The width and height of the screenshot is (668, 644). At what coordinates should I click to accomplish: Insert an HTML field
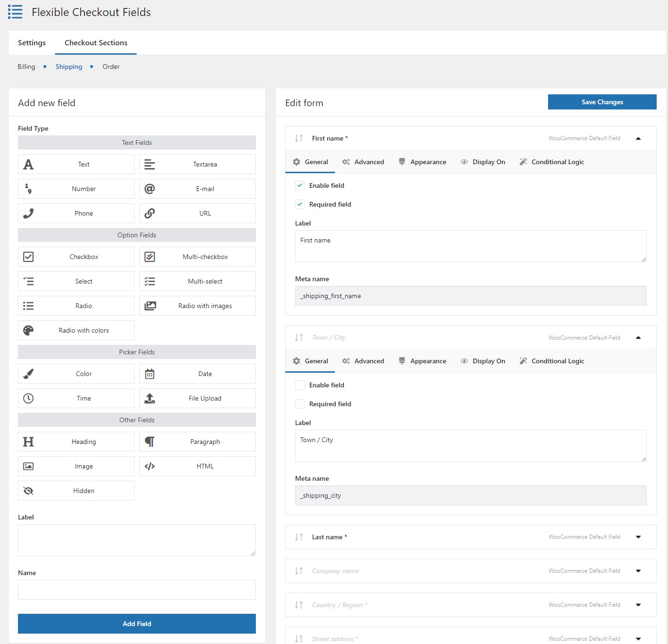(197, 466)
